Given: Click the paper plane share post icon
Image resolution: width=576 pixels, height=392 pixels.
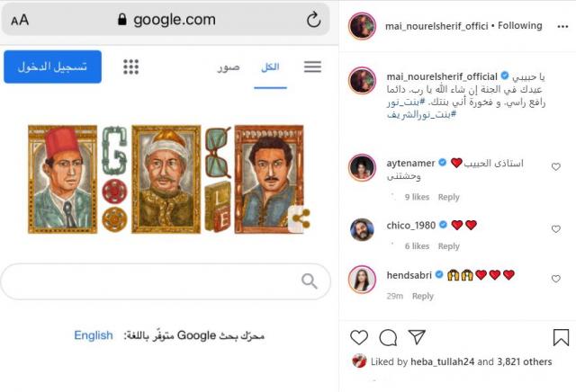Looking at the screenshot, I should [417, 337].
